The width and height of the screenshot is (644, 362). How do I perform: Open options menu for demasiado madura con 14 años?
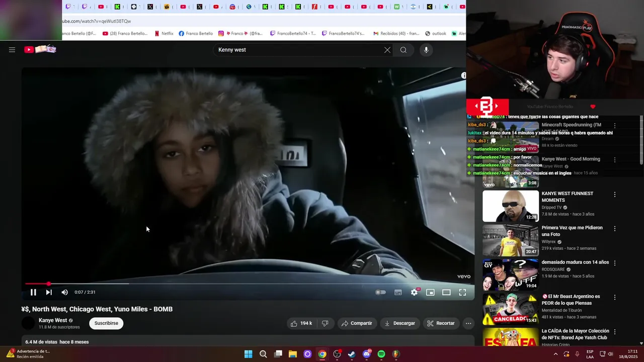[x=614, y=263]
